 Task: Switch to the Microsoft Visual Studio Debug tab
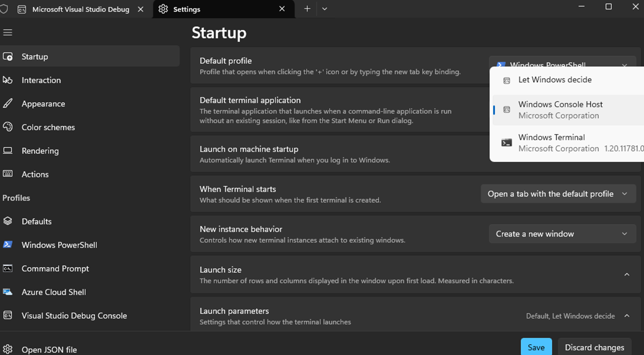point(80,9)
